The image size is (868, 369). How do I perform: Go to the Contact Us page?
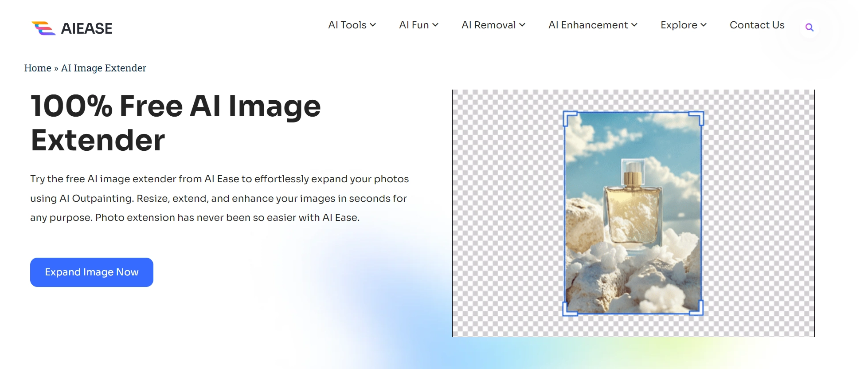click(757, 25)
